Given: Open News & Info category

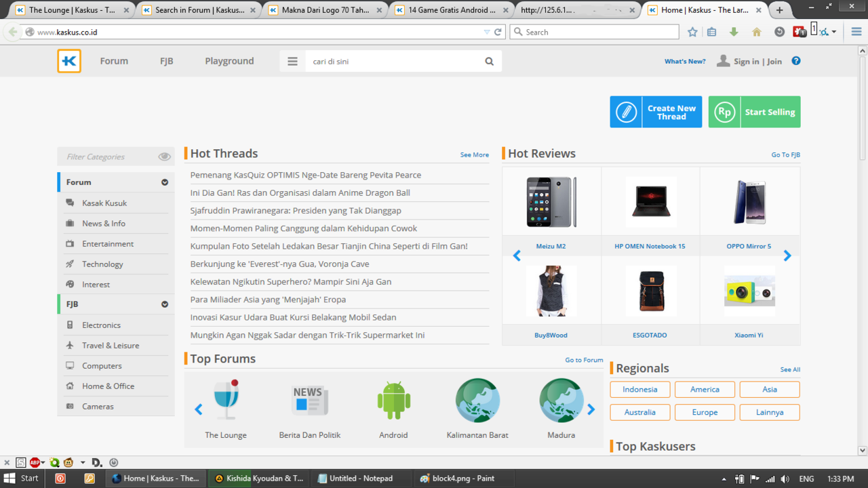Looking at the screenshot, I should tap(104, 223).
